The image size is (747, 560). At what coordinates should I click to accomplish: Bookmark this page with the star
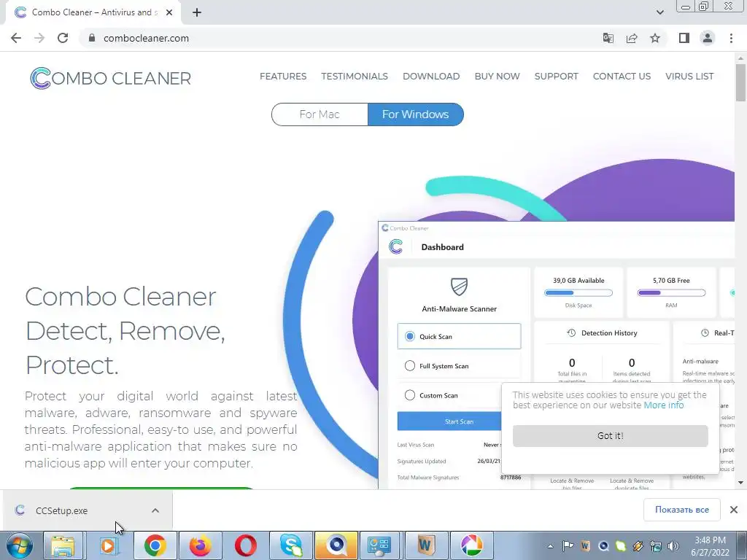(655, 38)
